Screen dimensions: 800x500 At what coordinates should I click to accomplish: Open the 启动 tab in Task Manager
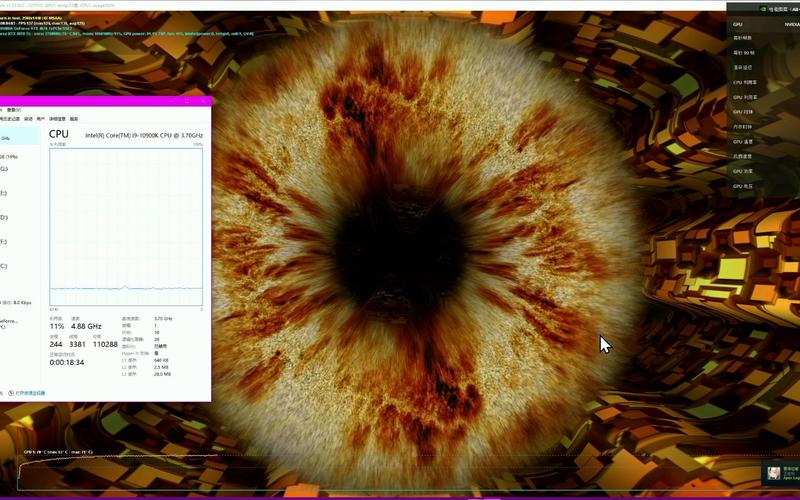tap(28, 118)
